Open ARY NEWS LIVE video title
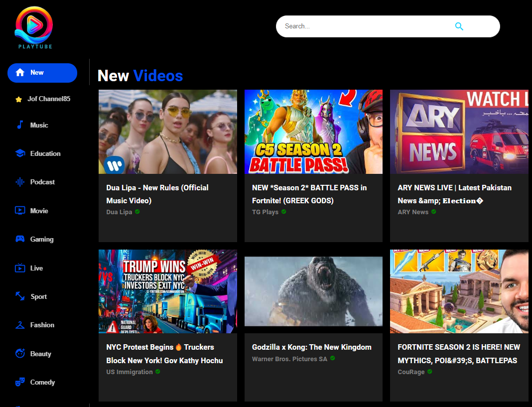Image resolution: width=532 pixels, height=407 pixels. point(454,194)
